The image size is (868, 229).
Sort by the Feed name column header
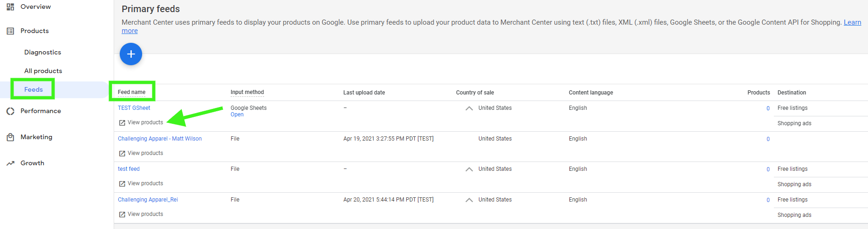[x=132, y=92]
